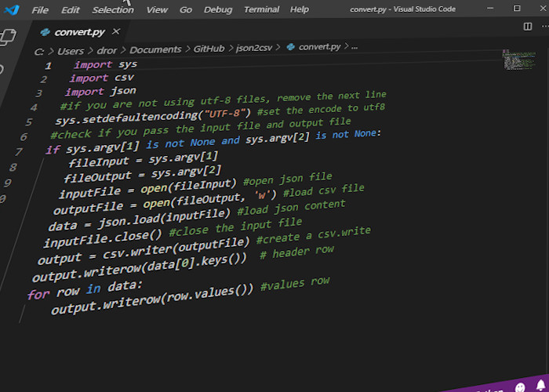Click the GitHub breadcrumb segment

point(209,49)
